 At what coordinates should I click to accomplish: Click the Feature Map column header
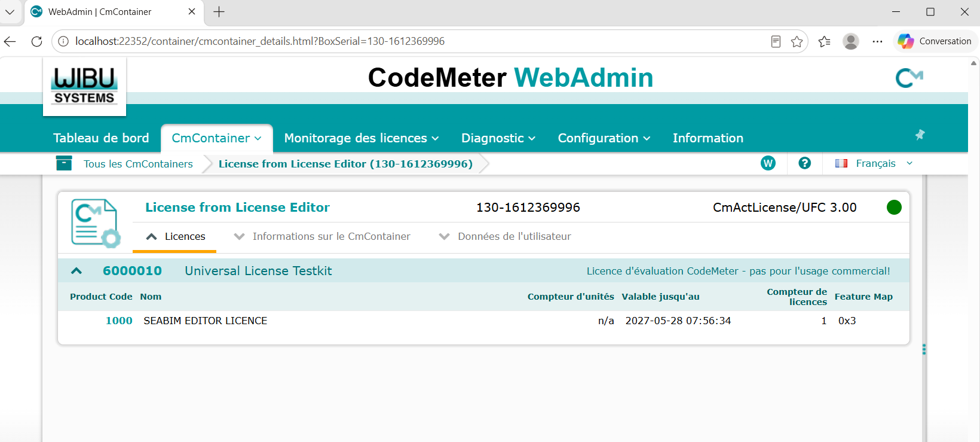point(863,297)
